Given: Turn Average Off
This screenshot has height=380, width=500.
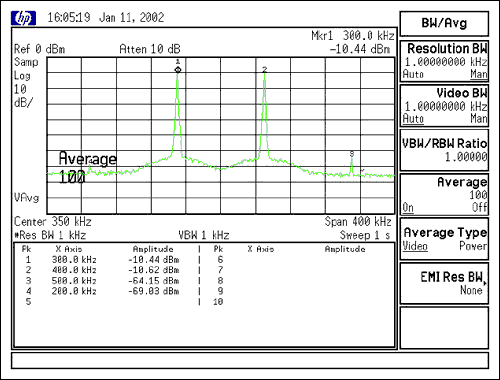Looking at the screenshot, I should [x=479, y=207].
